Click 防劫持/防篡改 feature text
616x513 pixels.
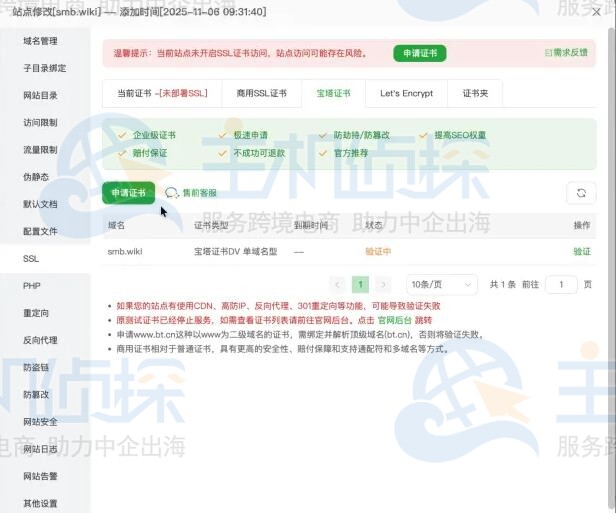[x=362, y=135]
